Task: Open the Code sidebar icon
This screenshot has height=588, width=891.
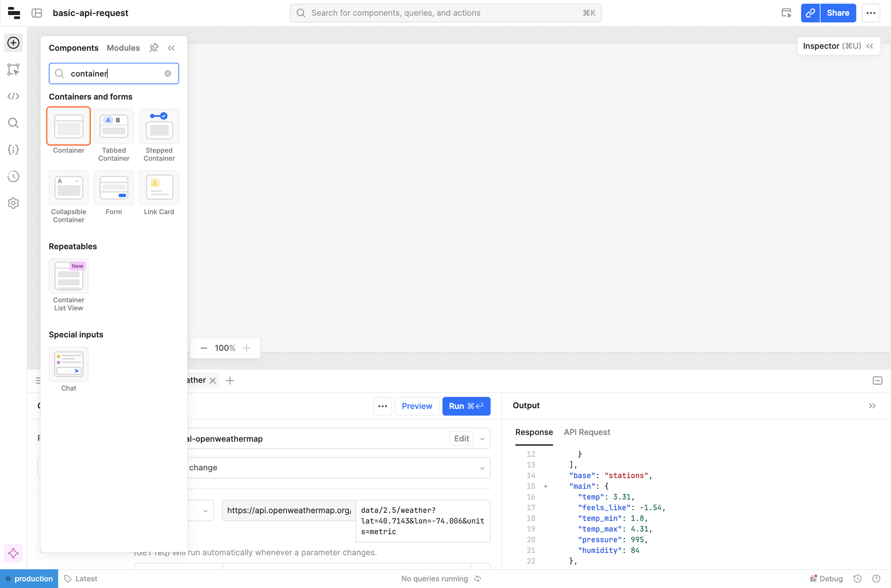Action: click(13, 96)
